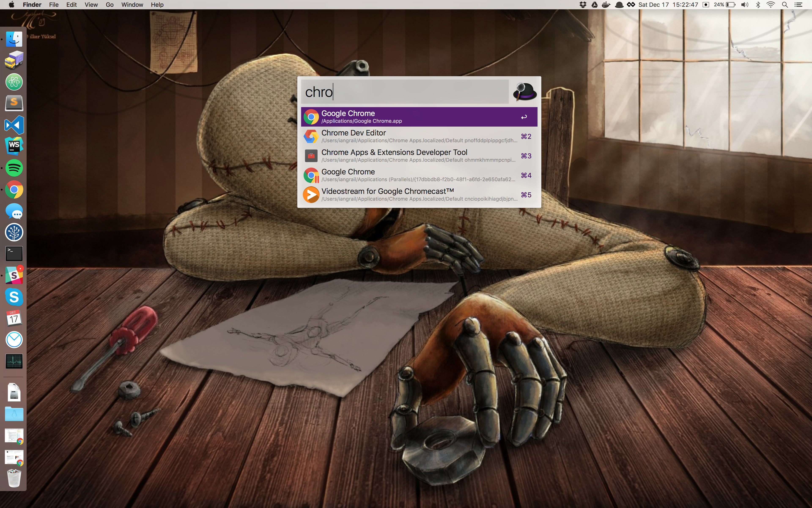The width and height of the screenshot is (812, 508).
Task: Open the Go menu
Action: [x=110, y=5]
